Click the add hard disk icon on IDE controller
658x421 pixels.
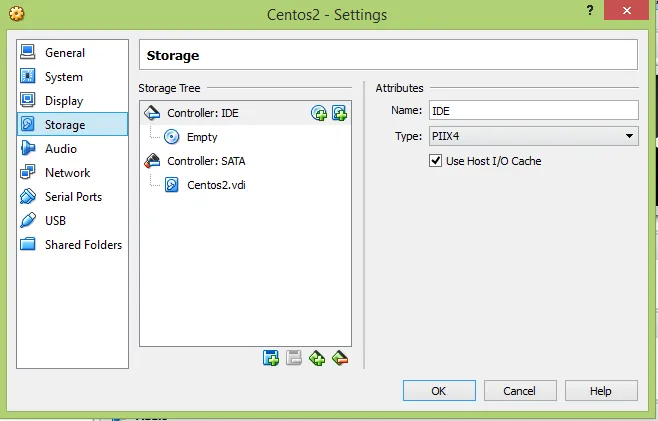point(339,113)
